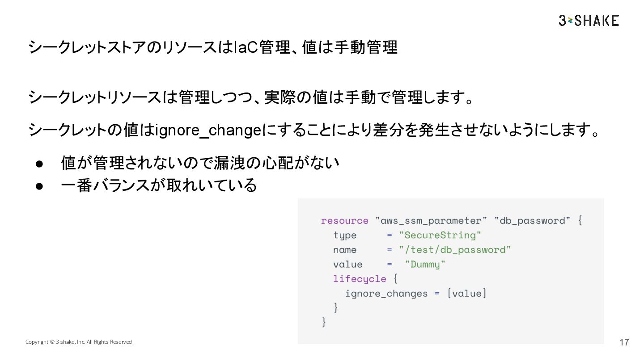Click the "aws_ssm_parameter" string in the code
The height and width of the screenshot is (362, 644).
click(x=431, y=221)
